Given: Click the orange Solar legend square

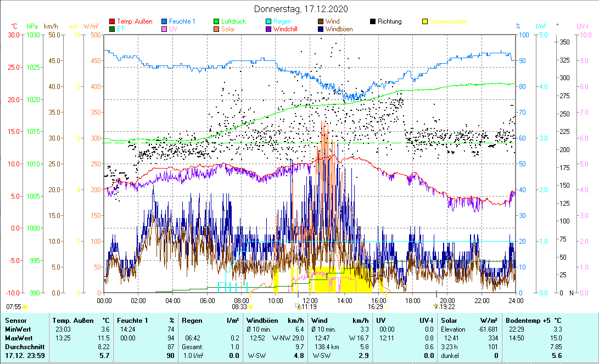Looking at the screenshot, I should click(216, 29).
